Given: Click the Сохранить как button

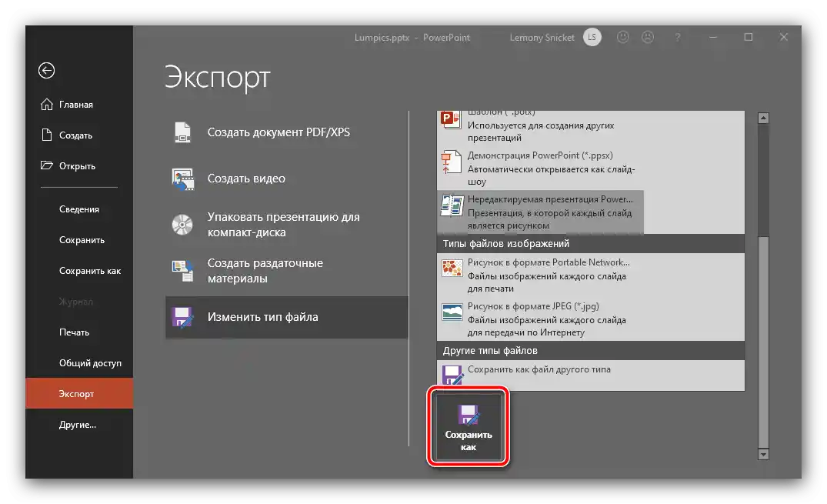Looking at the screenshot, I should [x=469, y=426].
